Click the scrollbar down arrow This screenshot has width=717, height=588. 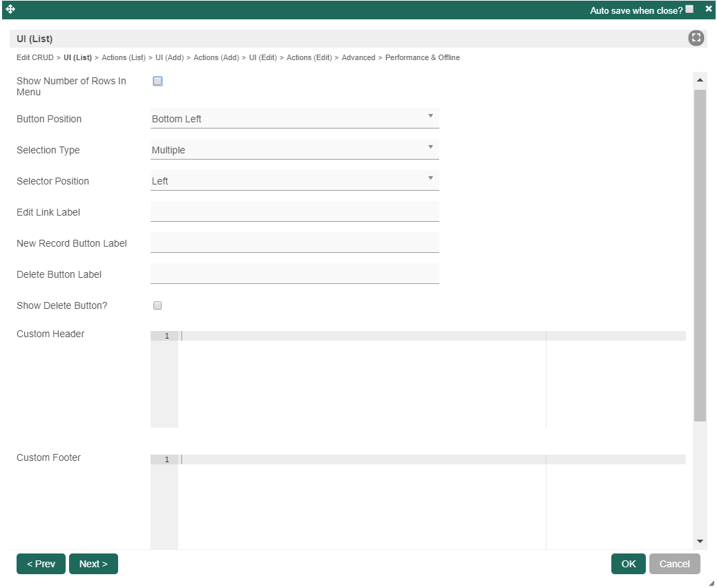click(700, 542)
